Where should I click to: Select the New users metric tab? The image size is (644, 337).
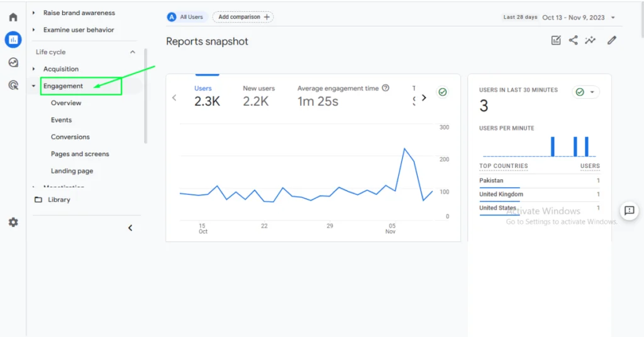coord(258,96)
